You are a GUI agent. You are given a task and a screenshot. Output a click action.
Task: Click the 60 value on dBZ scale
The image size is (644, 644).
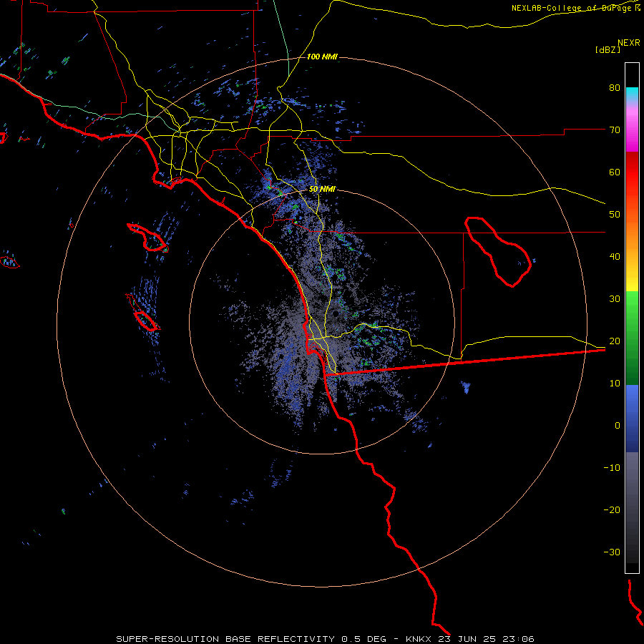[615, 172]
